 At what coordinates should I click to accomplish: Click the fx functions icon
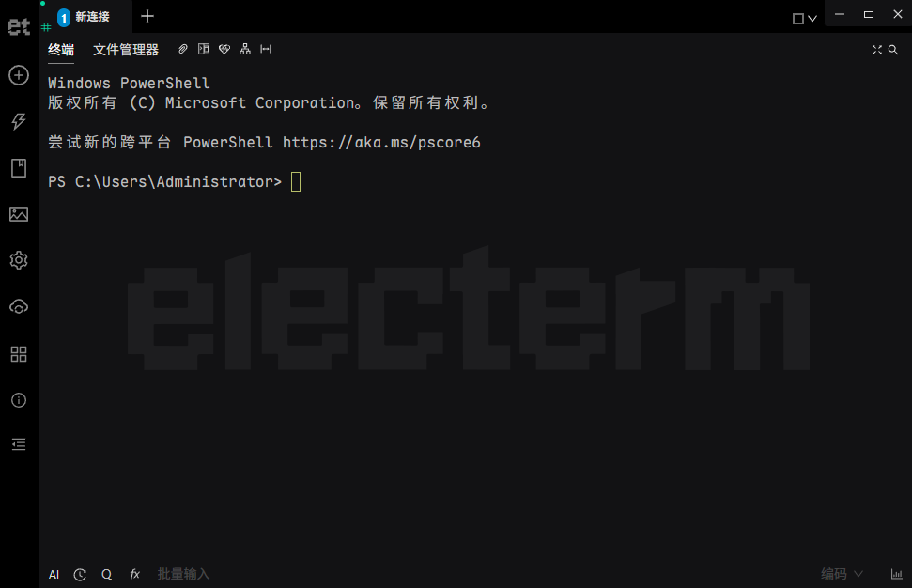[134, 575]
